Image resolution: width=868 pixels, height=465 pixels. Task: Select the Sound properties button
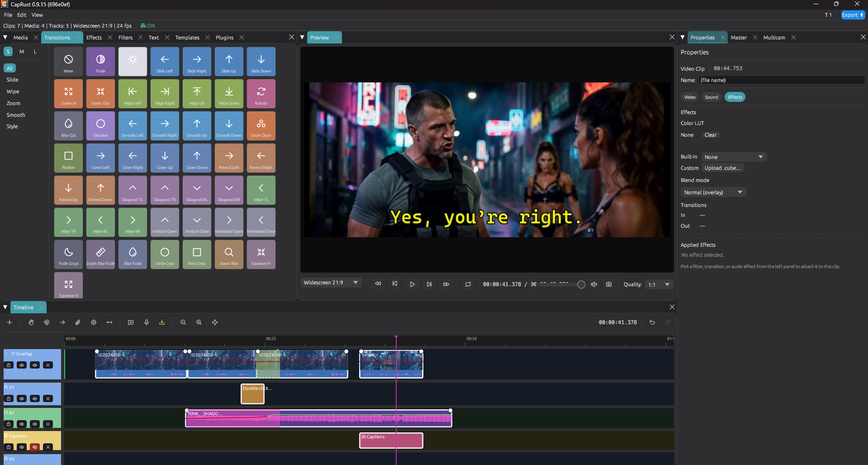[711, 97]
